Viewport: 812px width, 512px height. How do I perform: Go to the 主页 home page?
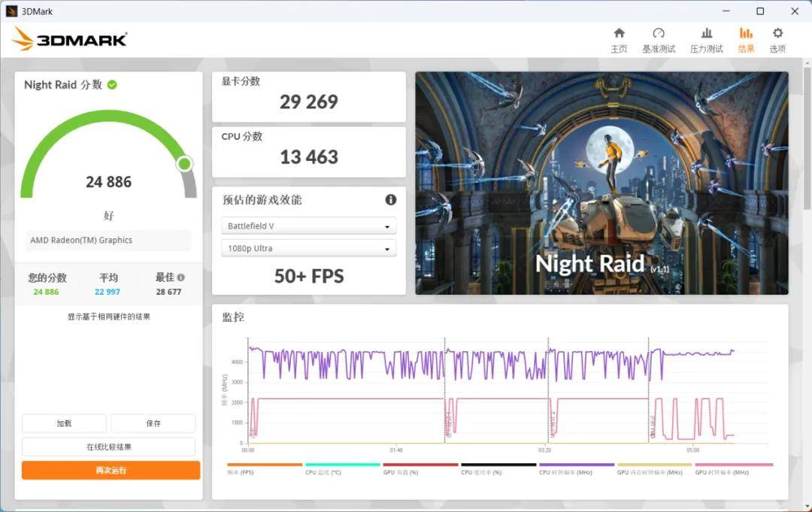619,41
